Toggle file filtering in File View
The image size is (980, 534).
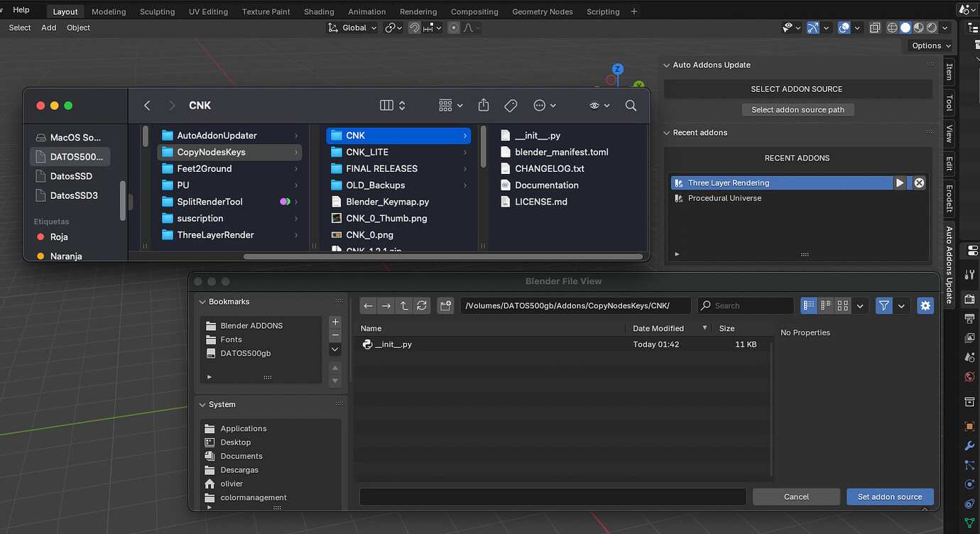click(884, 305)
